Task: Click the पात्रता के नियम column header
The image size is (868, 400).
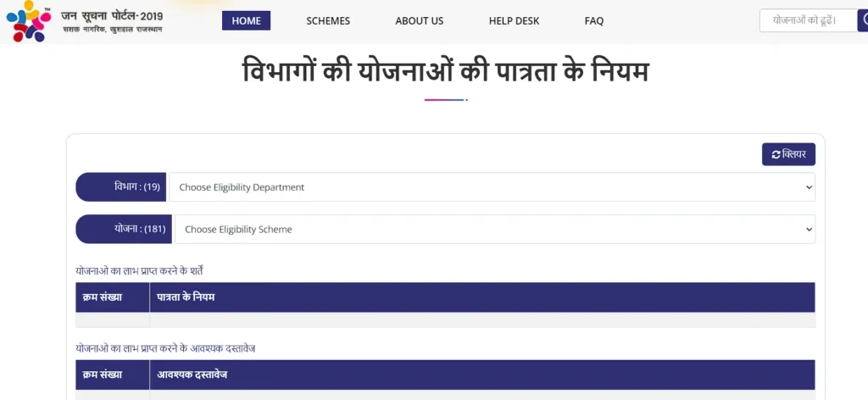Action: [x=482, y=297]
